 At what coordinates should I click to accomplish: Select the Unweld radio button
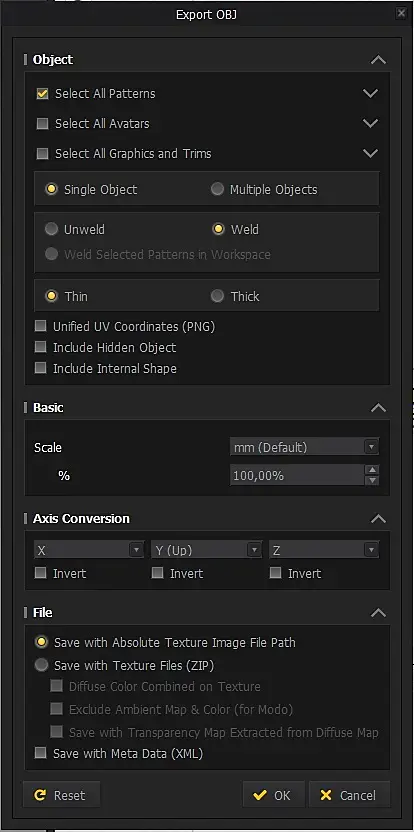pos(51,229)
